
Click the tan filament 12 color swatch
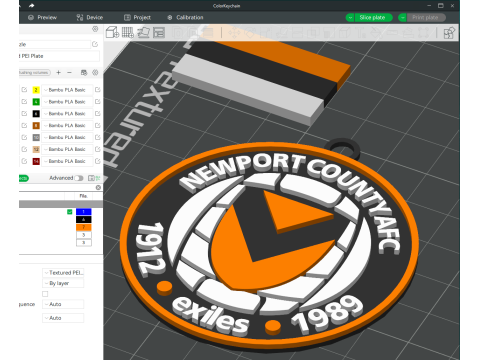pos(36,149)
